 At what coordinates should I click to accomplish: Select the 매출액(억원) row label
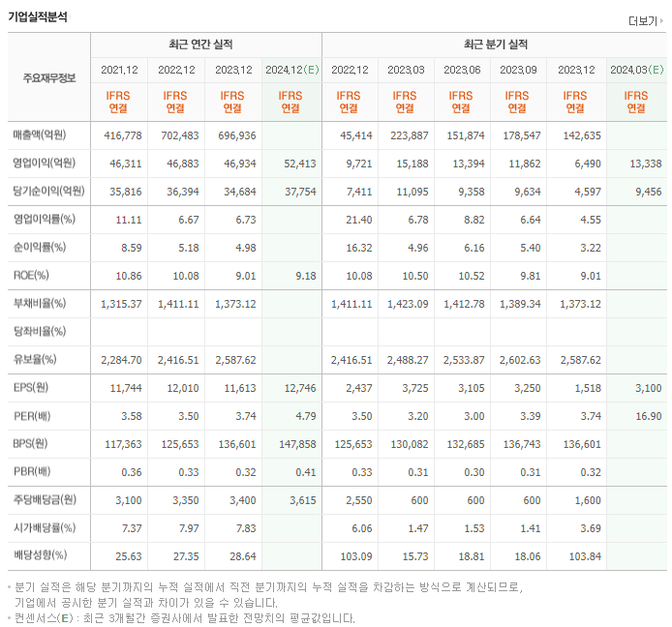coord(40,134)
